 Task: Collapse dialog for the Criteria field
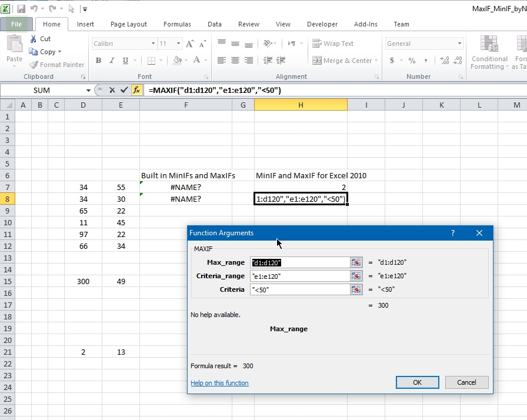point(356,289)
